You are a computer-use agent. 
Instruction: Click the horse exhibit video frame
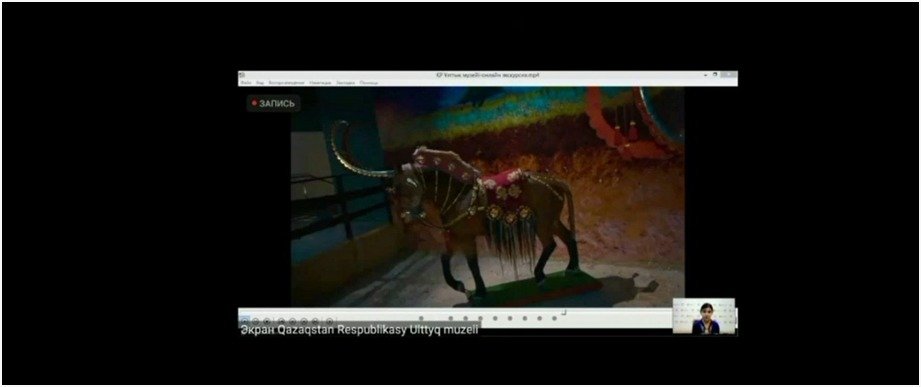click(x=488, y=197)
